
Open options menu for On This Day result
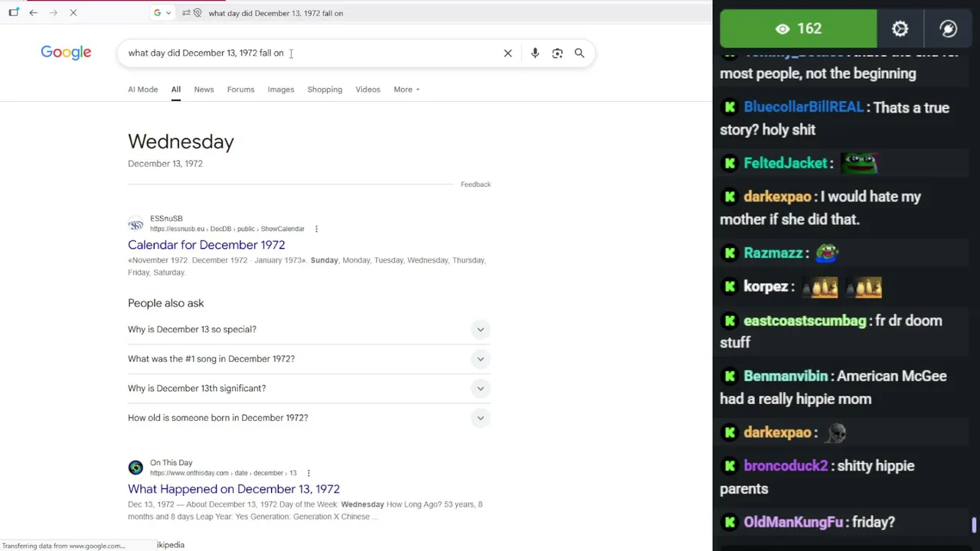coord(309,473)
